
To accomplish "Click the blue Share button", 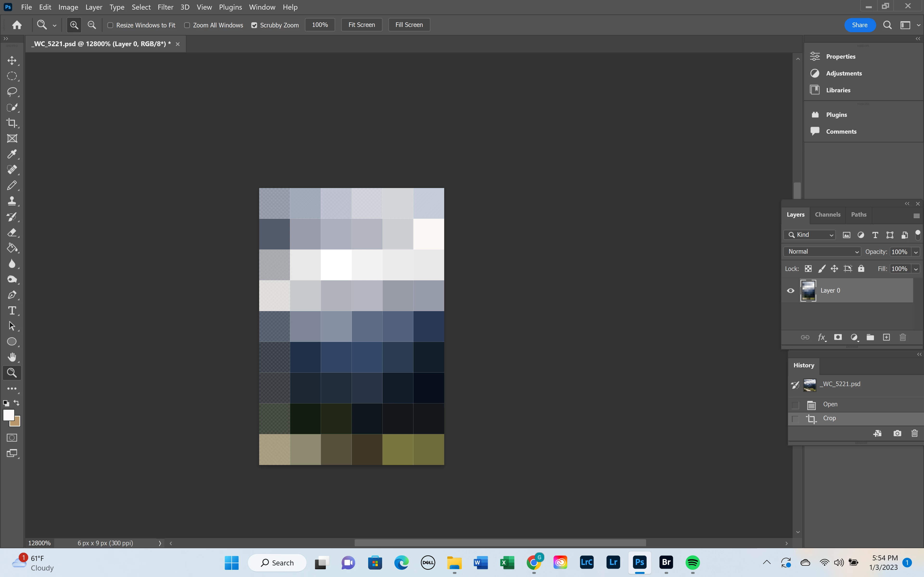I will (860, 25).
